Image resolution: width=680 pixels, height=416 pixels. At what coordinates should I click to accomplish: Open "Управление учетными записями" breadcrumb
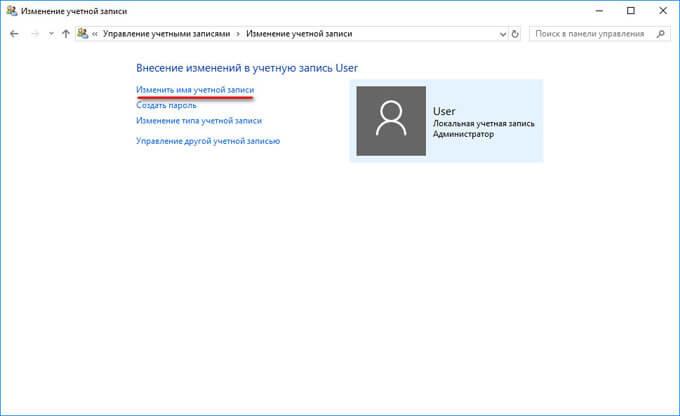point(166,34)
